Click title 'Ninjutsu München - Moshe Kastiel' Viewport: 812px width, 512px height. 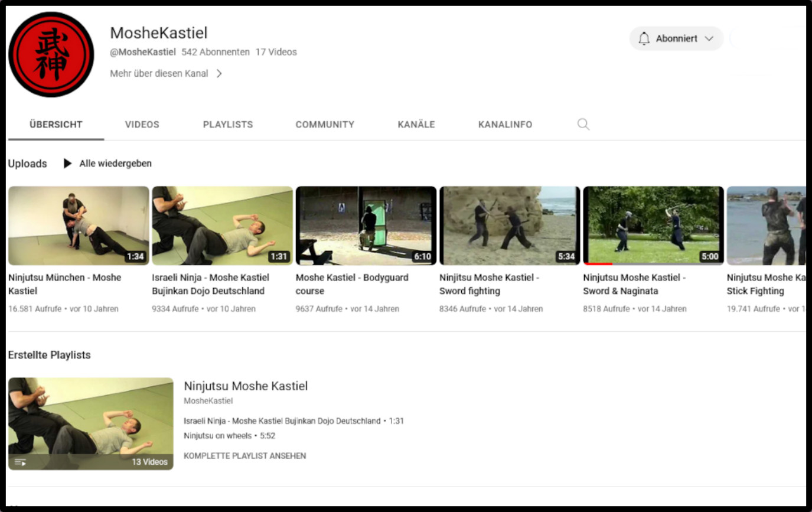(x=65, y=284)
